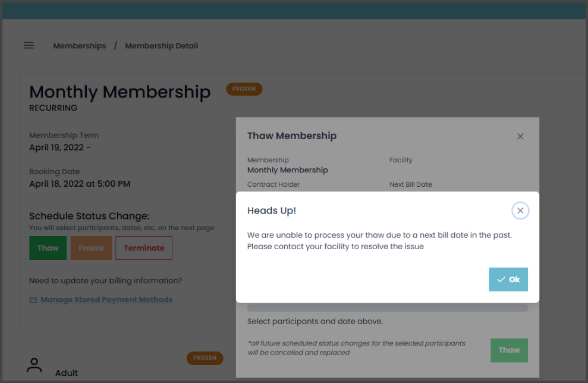Viewport: 588px width, 383px height.
Task: Click the red-outlined Terminate button
Action: [144, 248]
